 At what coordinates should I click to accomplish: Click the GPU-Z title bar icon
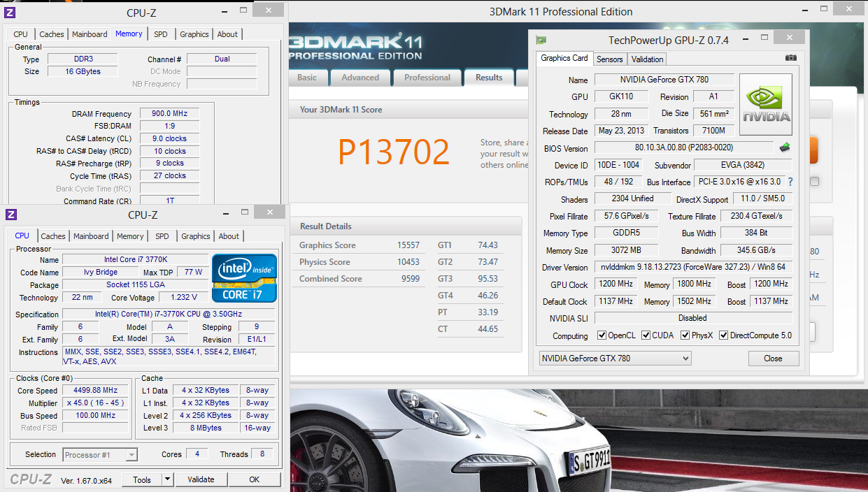click(541, 40)
